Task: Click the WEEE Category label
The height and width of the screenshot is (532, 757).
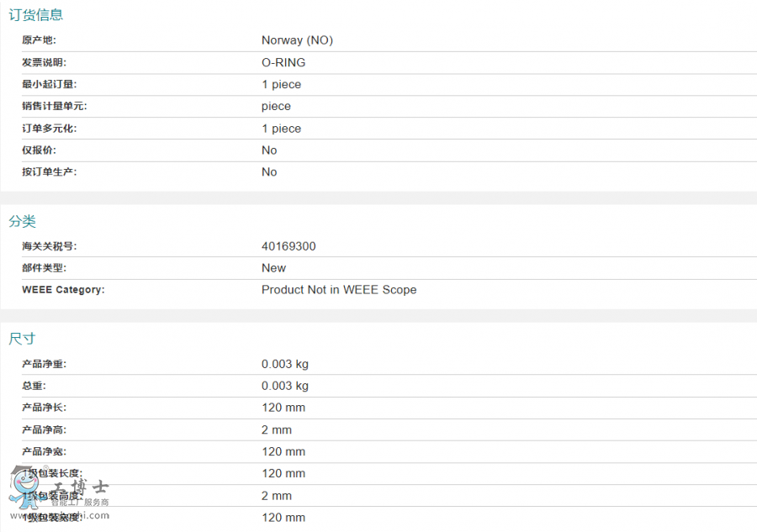Action: click(x=63, y=290)
